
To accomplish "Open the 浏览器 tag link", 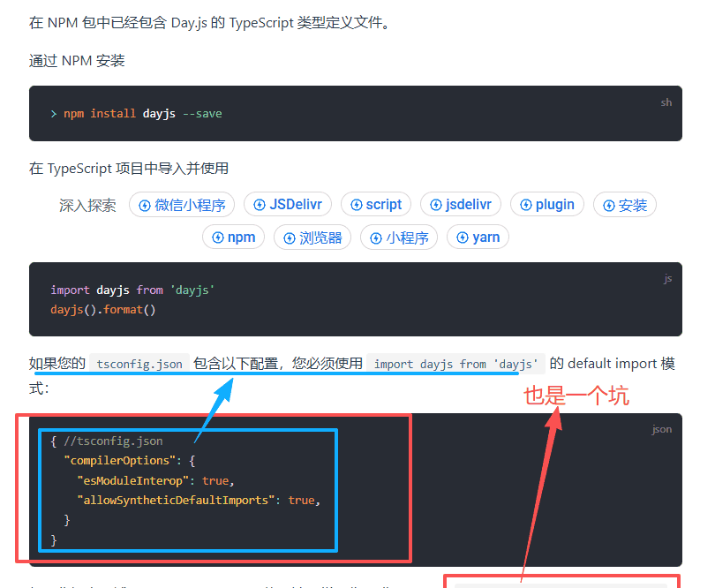I will pos(312,237).
